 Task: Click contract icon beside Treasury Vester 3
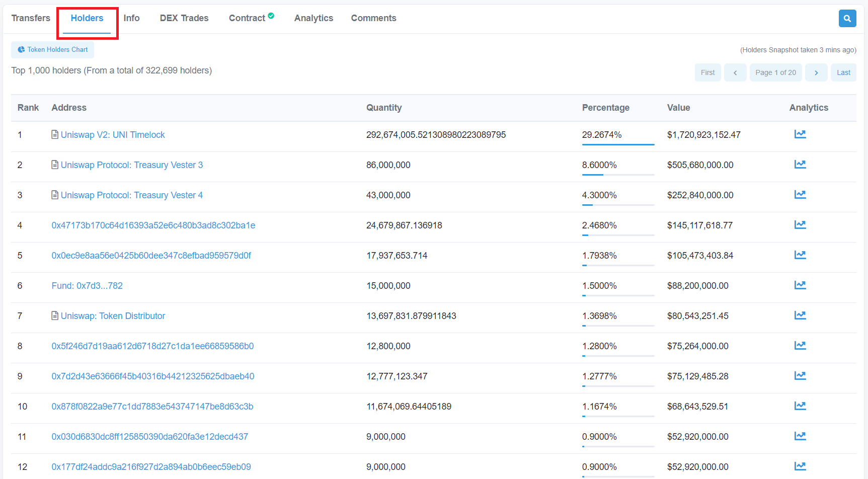(55, 165)
